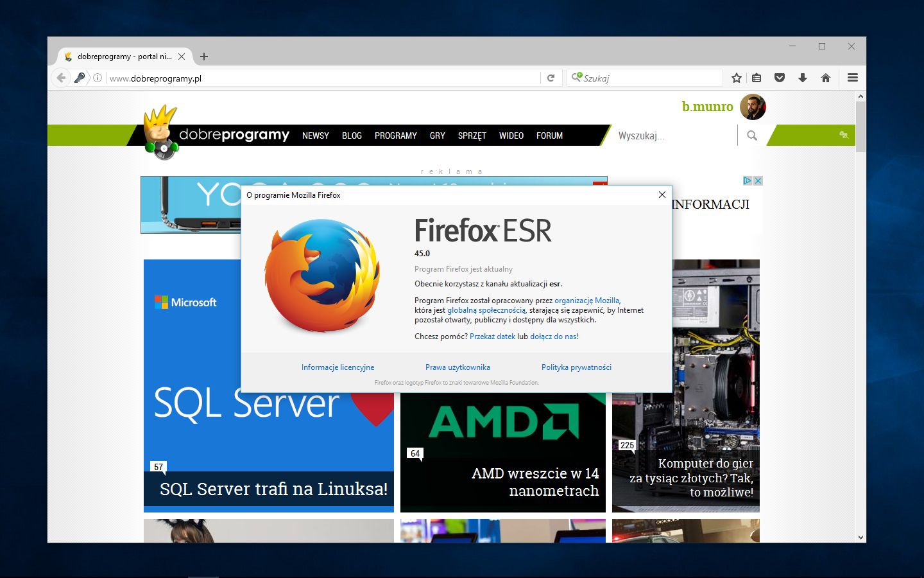Show bookmarks list icon
924x578 pixels.
pos(757,78)
